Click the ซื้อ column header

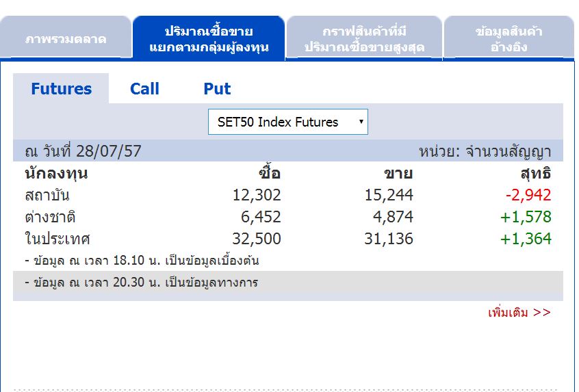pos(270,174)
